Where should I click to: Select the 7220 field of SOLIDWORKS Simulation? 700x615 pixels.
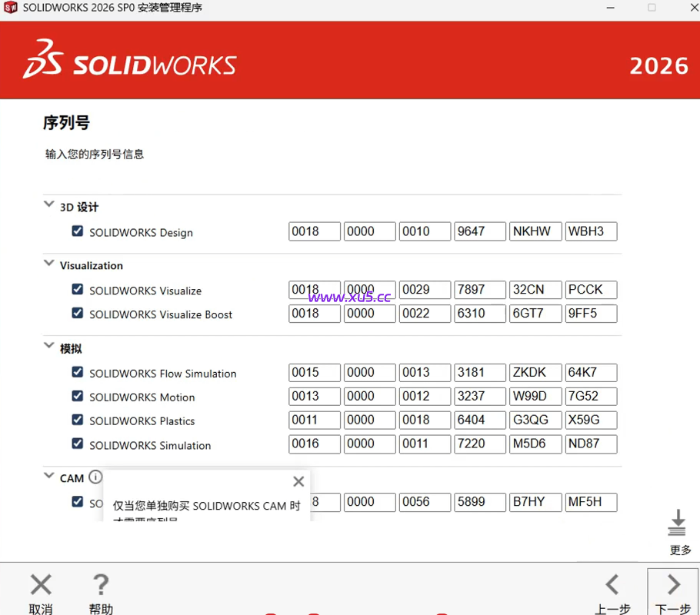click(x=479, y=444)
